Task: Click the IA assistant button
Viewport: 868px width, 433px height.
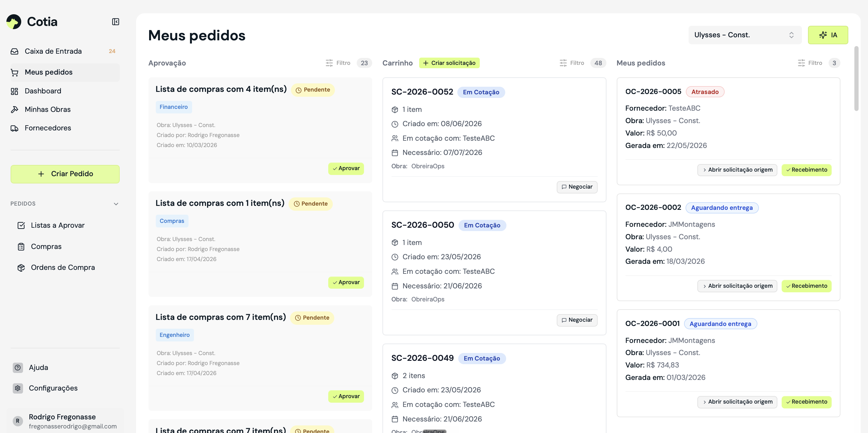Action: [828, 35]
